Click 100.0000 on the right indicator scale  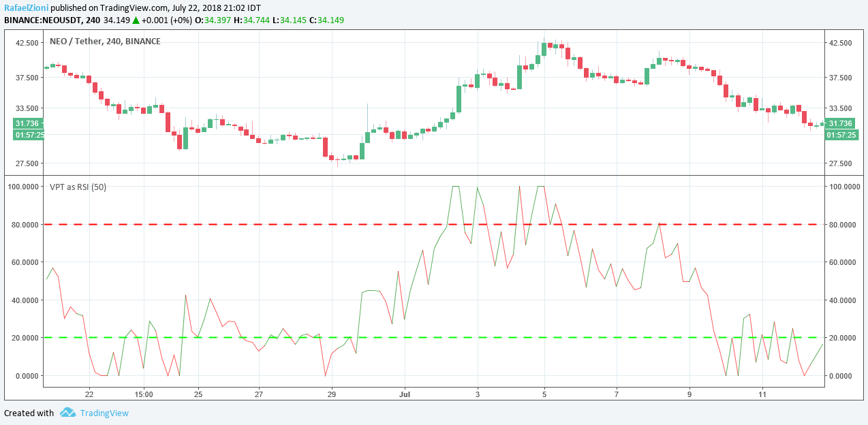pos(843,187)
